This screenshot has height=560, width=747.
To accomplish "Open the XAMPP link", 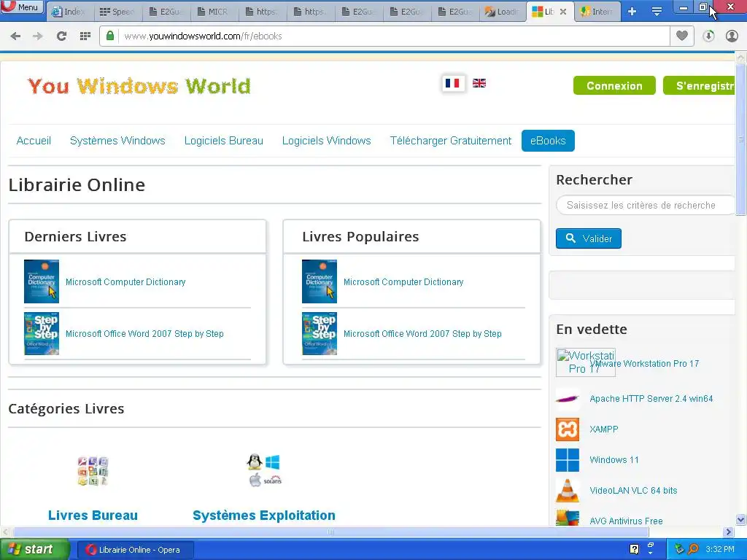I will pos(603,429).
